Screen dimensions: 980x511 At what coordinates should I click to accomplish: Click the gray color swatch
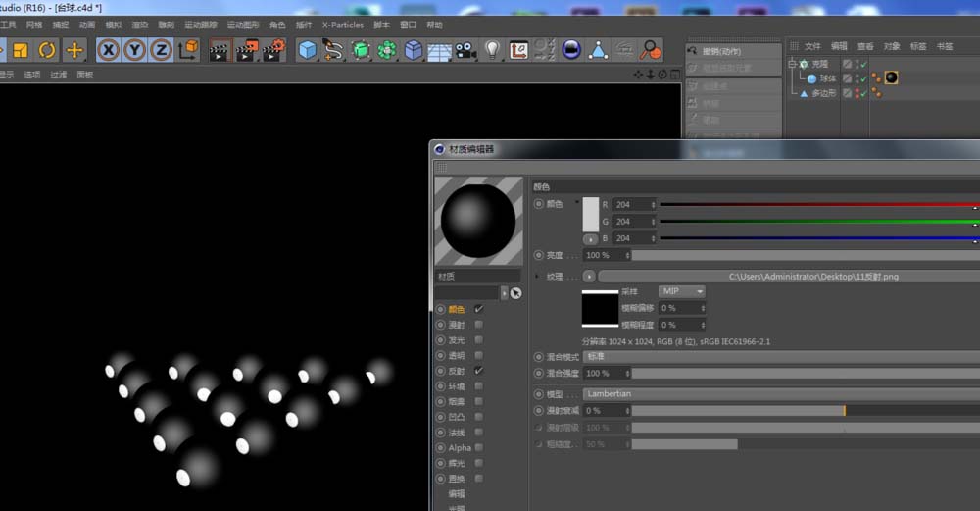(590, 214)
